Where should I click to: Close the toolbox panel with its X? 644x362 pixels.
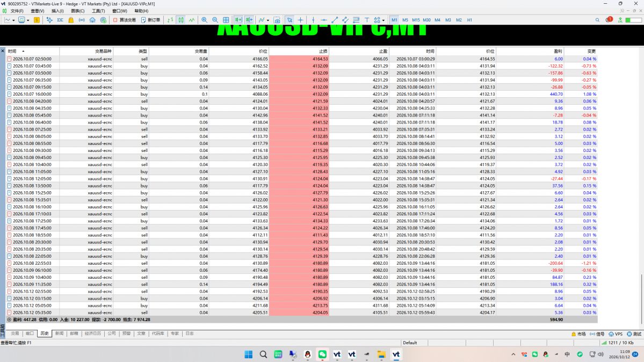pyautogui.click(x=3, y=51)
